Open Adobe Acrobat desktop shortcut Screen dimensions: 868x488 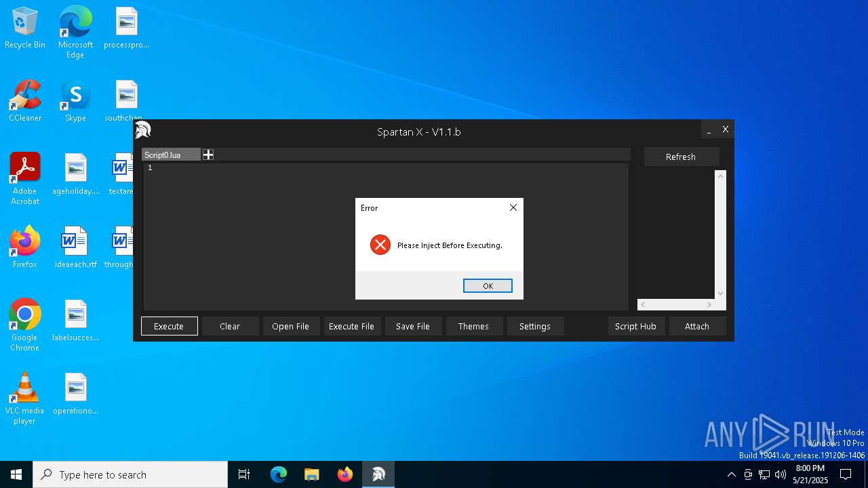point(25,179)
